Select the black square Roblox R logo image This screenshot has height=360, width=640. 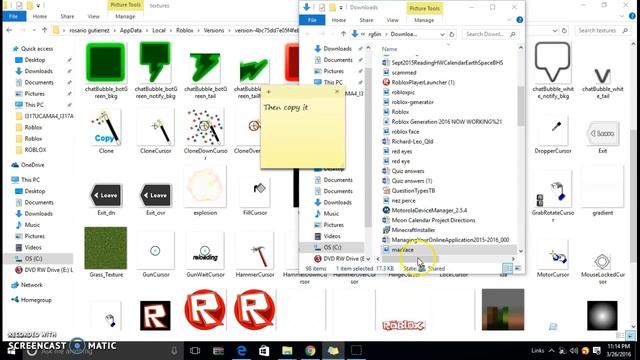156,315
